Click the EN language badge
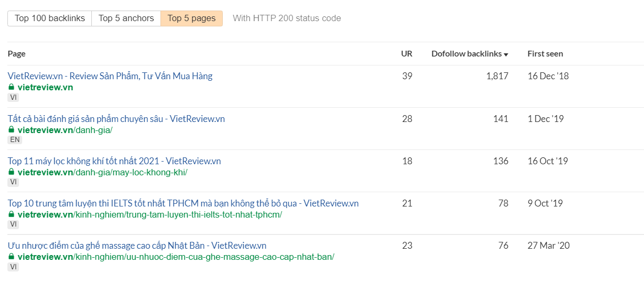The width and height of the screenshot is (644, 282). coord(15,140)
